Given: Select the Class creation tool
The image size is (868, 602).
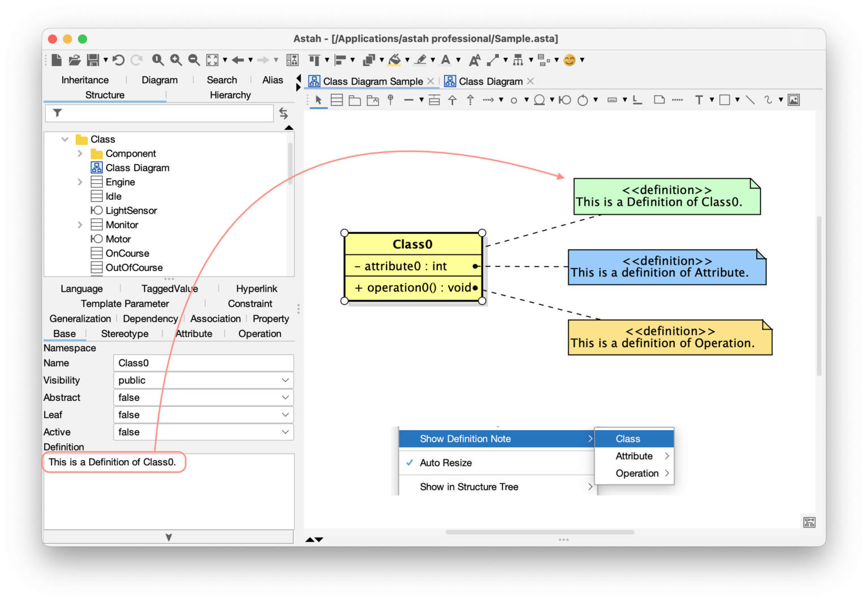Looking at the screenshot, I should click(337, 99).
